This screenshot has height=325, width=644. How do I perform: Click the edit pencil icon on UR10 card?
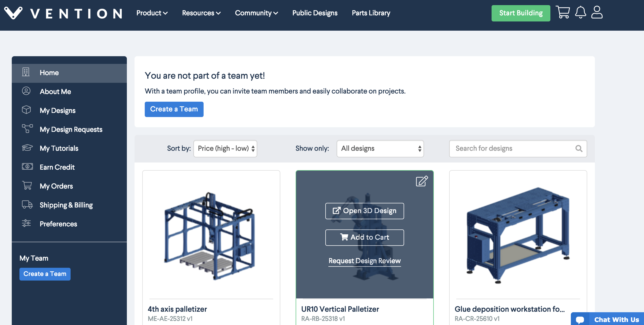tap(422, 181)
